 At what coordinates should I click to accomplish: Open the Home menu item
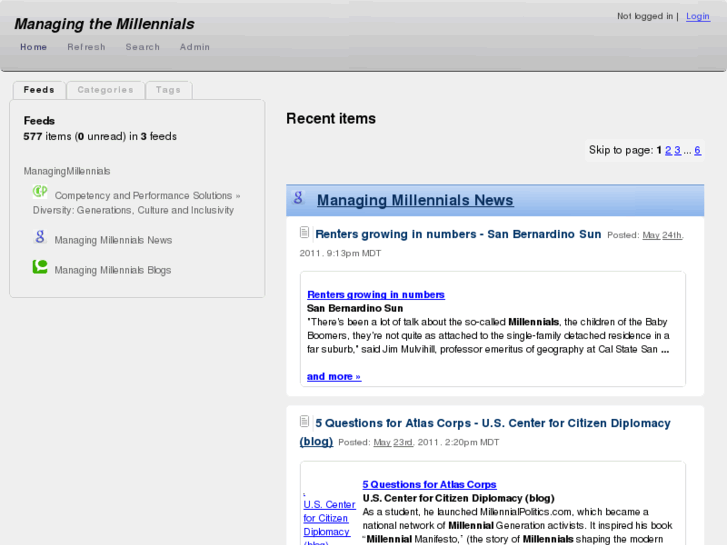tap(33, 47)
